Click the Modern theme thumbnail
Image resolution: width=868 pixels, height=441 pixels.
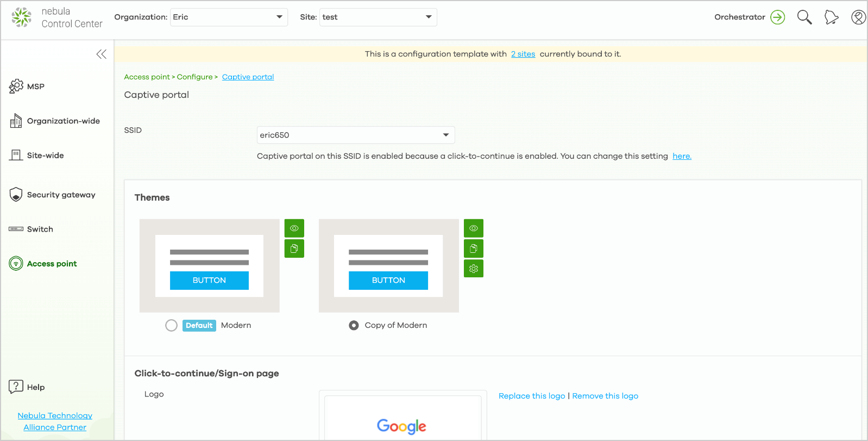click(210, 266)
